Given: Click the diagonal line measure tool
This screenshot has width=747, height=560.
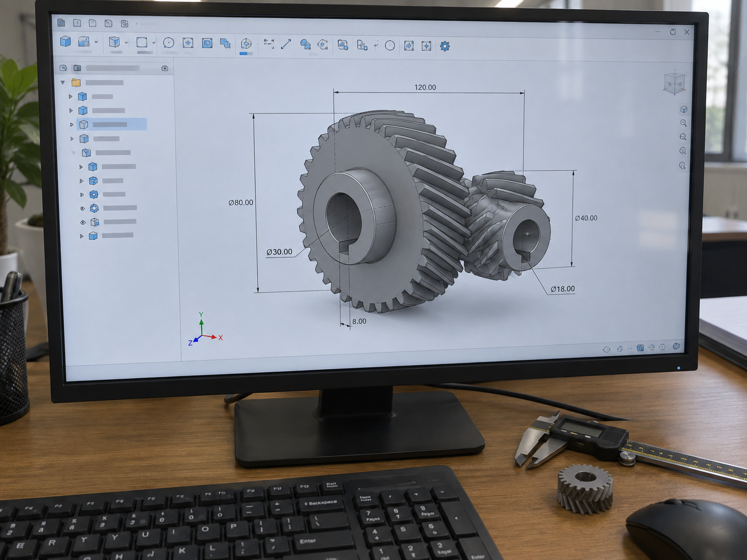Looking at the screenshot, I should tap(286, 44).
